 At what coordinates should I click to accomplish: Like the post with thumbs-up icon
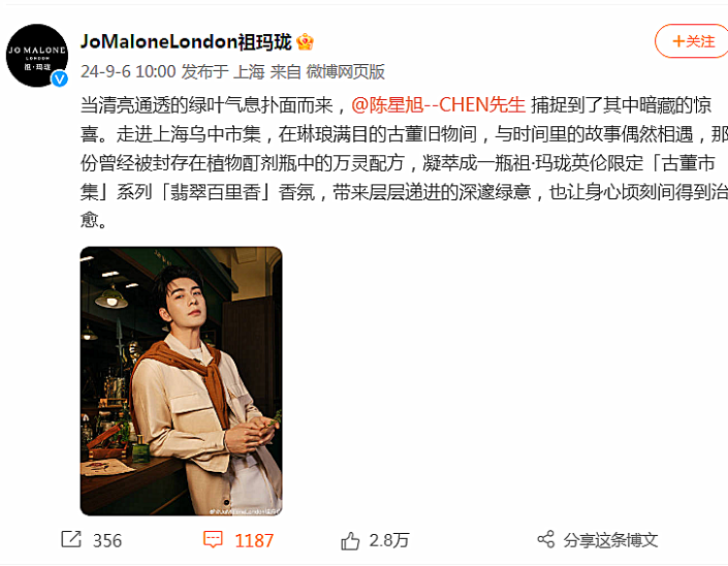click(x=350, y=541)
